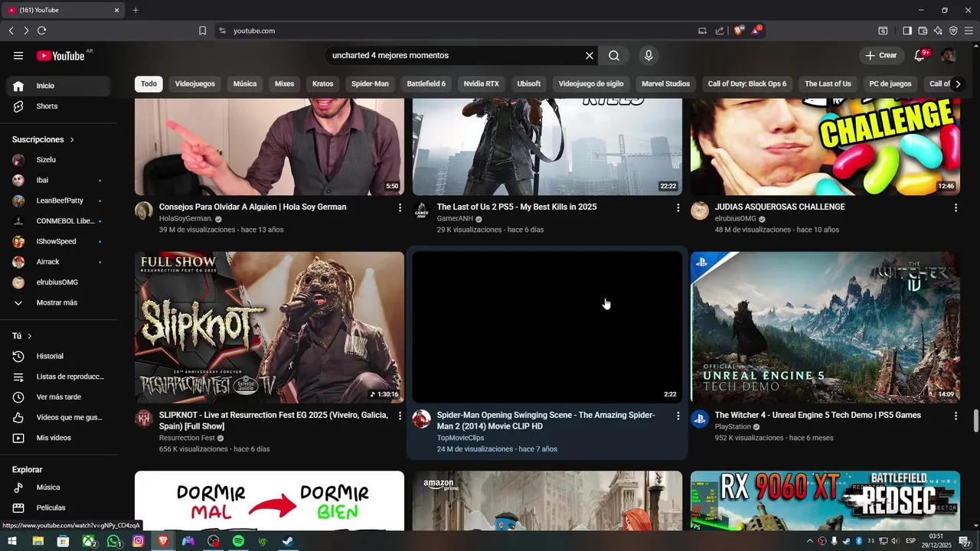This screenshot has width=980, height=551.
Task: Open options menu for Consejos Para Olvidar video
Action: (x=400, y=207)
